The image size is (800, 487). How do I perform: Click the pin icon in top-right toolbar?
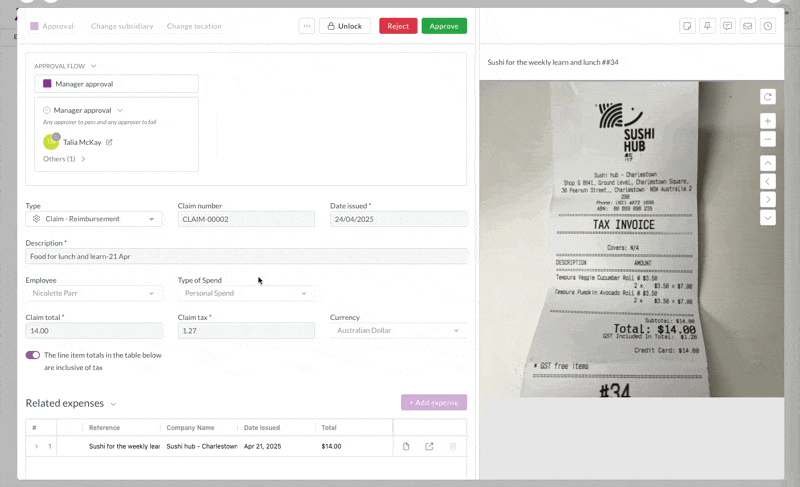[707, 26]
